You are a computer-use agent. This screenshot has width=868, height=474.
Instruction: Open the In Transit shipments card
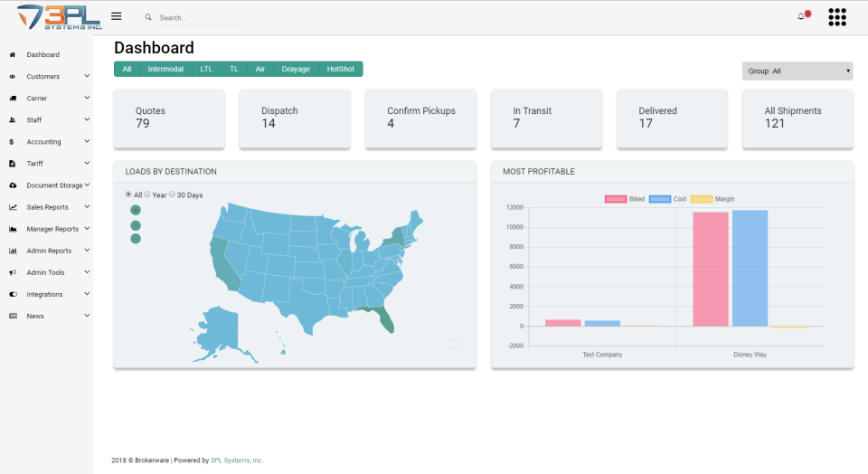click(546, 118)
